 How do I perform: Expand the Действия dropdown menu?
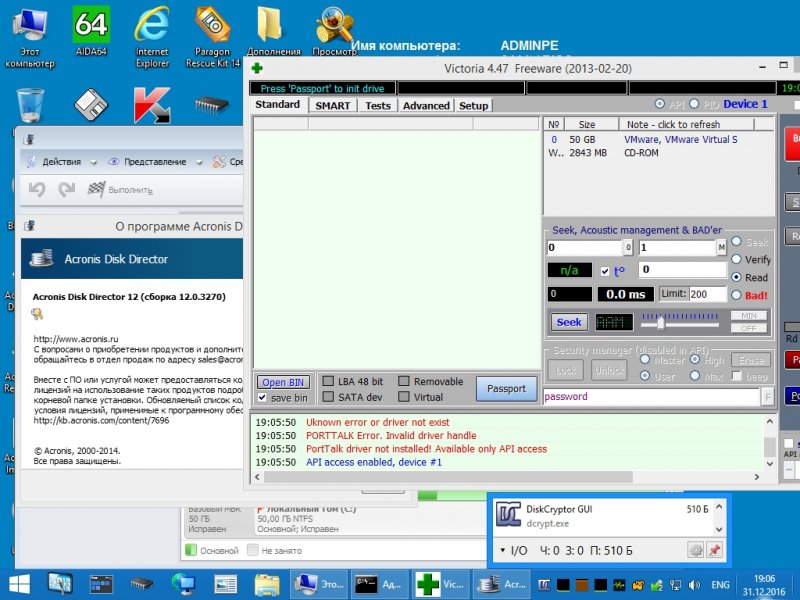click(93, 163)
